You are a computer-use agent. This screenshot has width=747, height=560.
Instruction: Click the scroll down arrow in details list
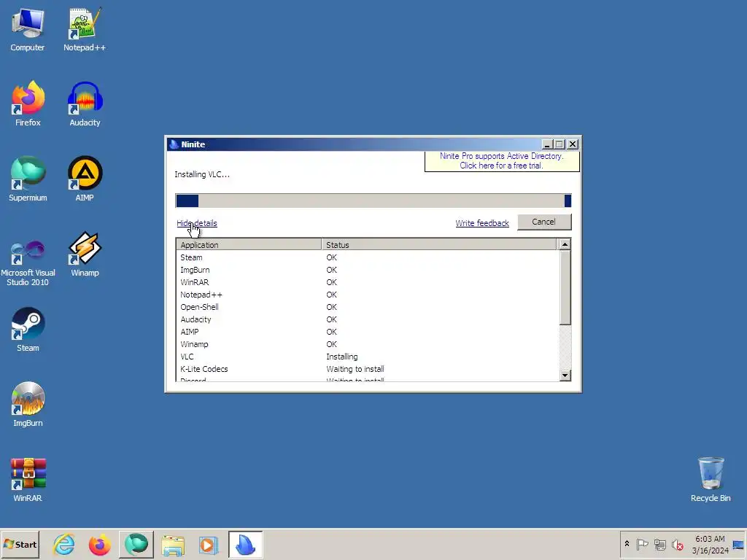565,376
